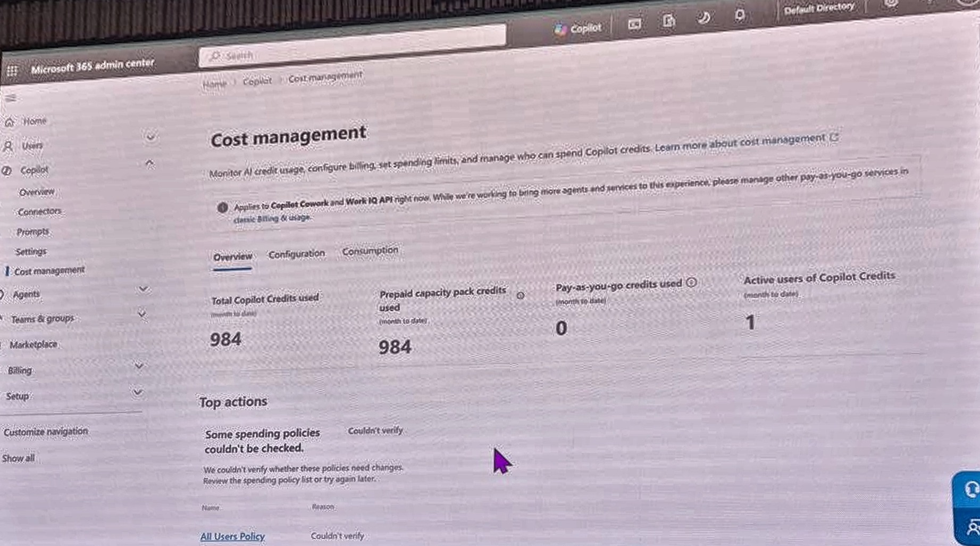This screenshot has height=546, width=980.
Task: Open Billing in the sidebar
Action: [x=20, y=370]
